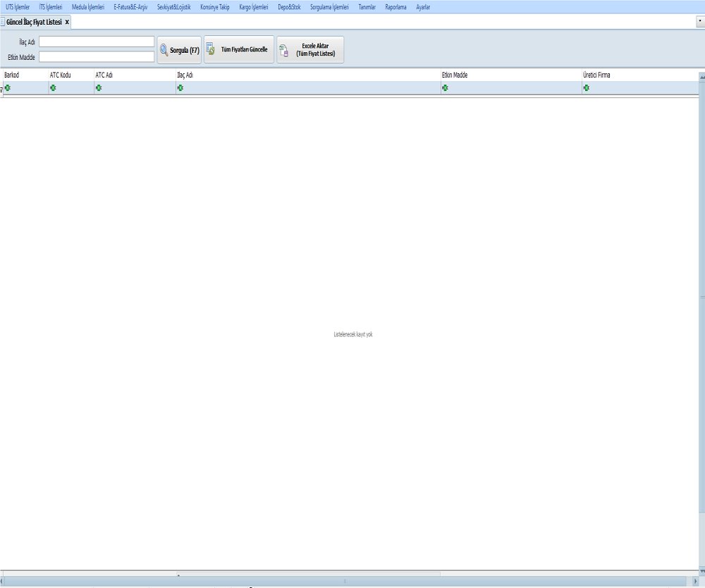Click the İlaç Adı search input field
The width and height of the screenshot is (705, 588).
click(97, 42)
